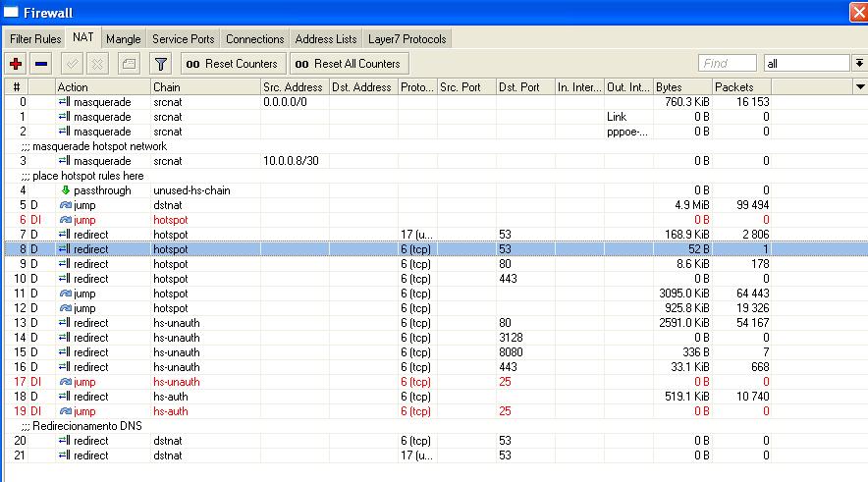Image resolution: width=868 pixels, height=482 pixels.
Task: Select source address 10.0.0.8/30 cell
Action: tap(291, 161)
